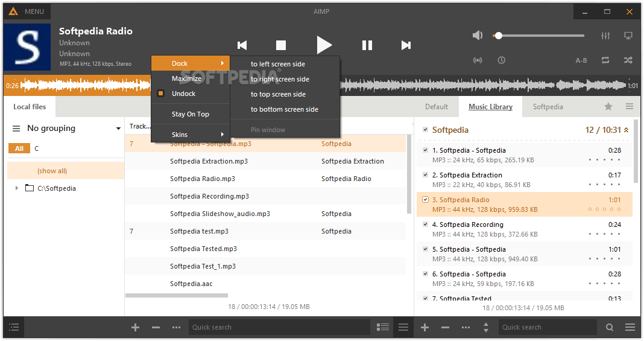
Task: Seek within the waveform progress bar
Action: tap(322, 86)
